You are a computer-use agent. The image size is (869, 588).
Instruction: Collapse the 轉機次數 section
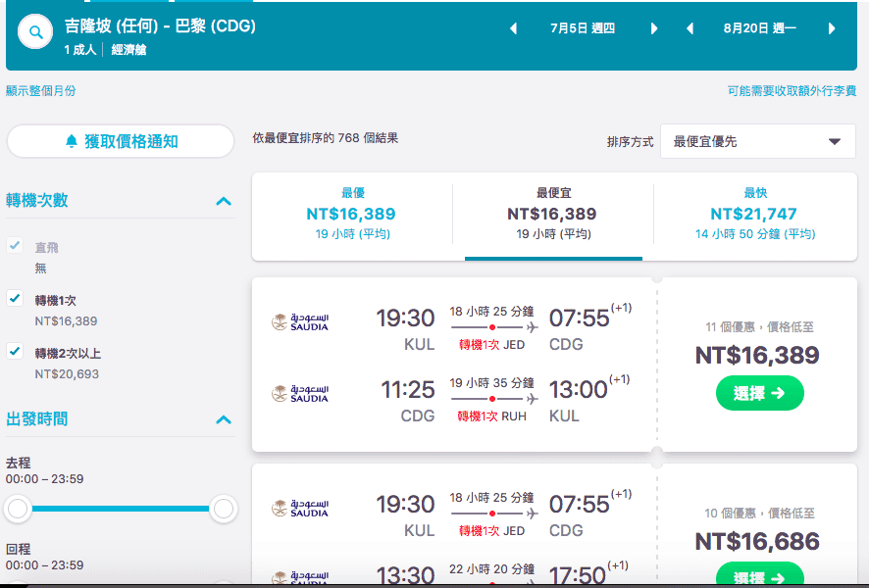224,201
